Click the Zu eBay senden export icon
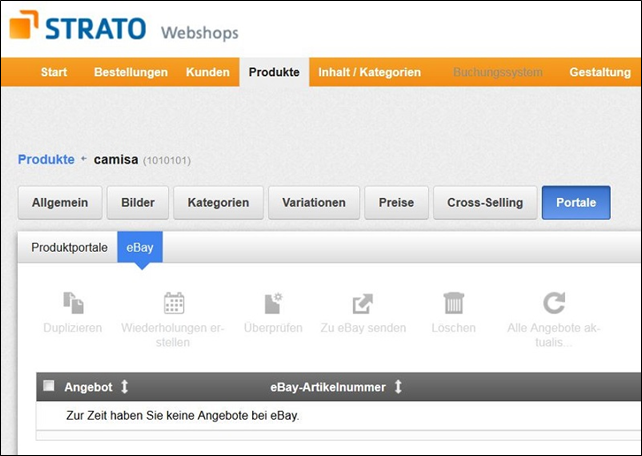Image resolution: width=642 pixels, height=456 pixels. [363, 303]
